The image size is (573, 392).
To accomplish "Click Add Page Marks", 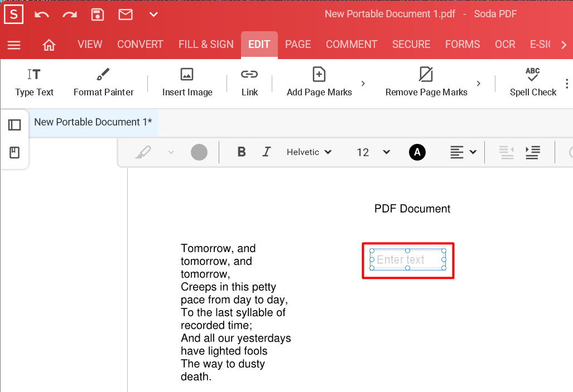I will tap(319, 82).
